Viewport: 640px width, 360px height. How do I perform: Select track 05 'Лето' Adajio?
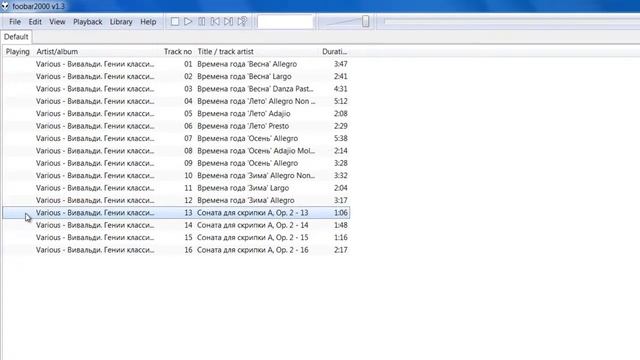[176, 113]
